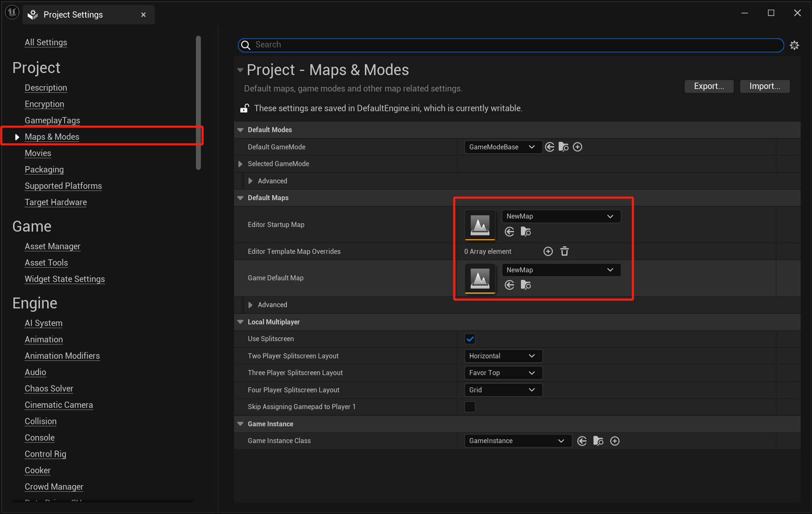Remove all Editor Template Map Overrides elements
Image resolution: width=812 pixels, height=514 pixels.
coord(565,251)
